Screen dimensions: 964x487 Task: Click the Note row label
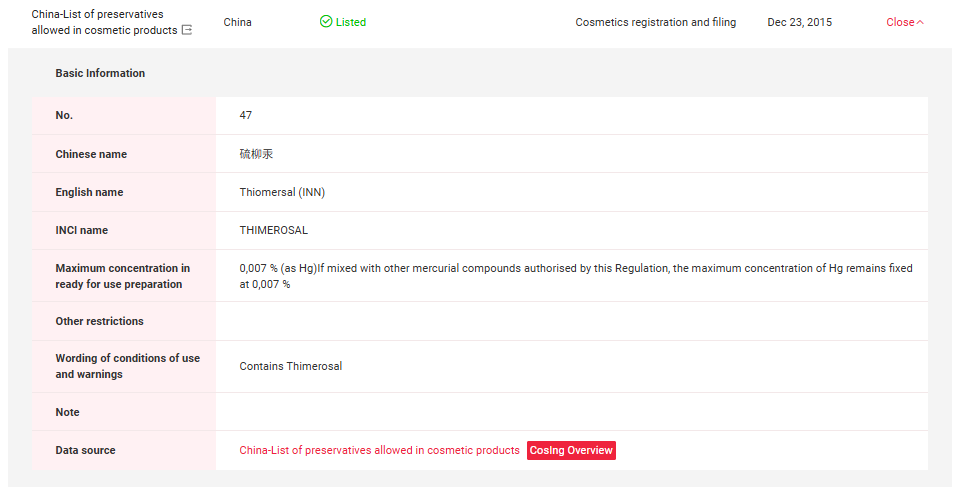point(68,412)
